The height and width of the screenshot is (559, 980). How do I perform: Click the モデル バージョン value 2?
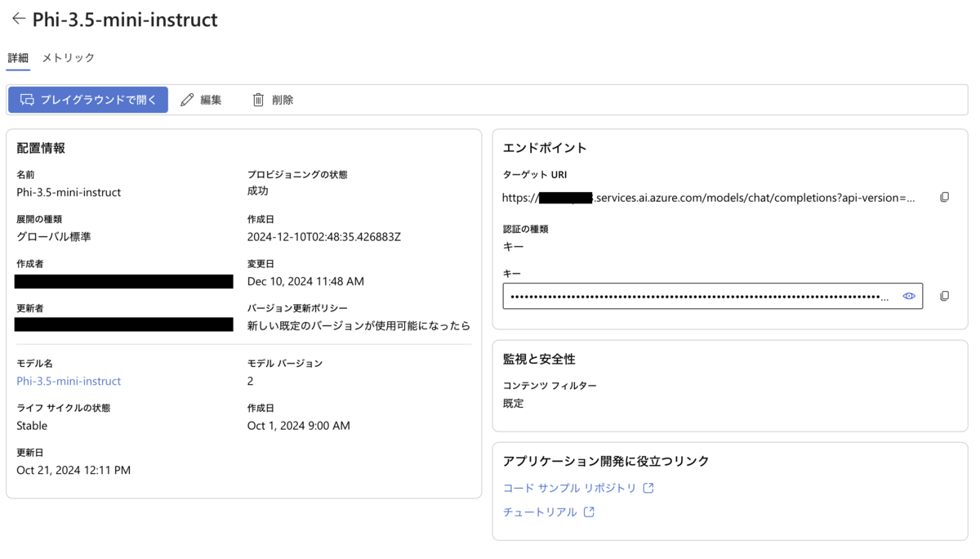point(251,381)
